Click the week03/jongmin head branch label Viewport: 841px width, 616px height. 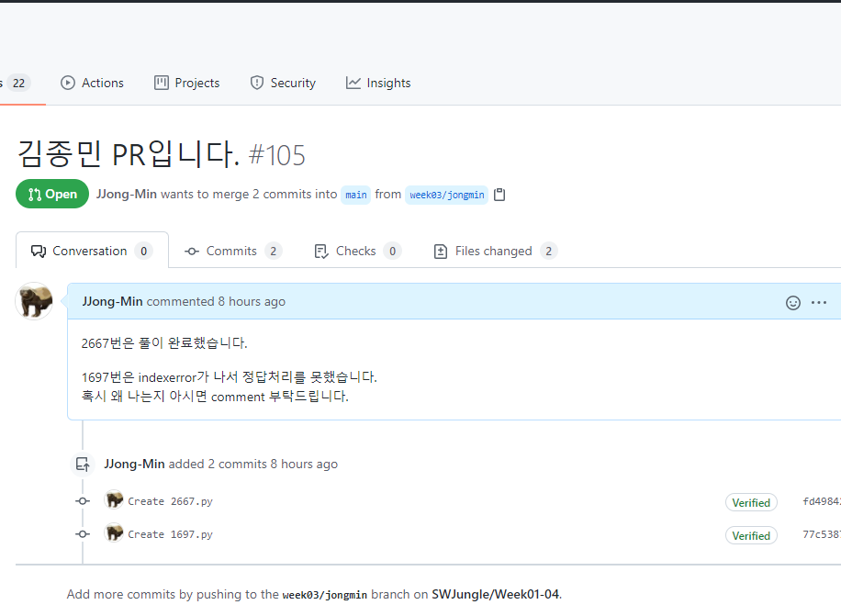point(447,195)
